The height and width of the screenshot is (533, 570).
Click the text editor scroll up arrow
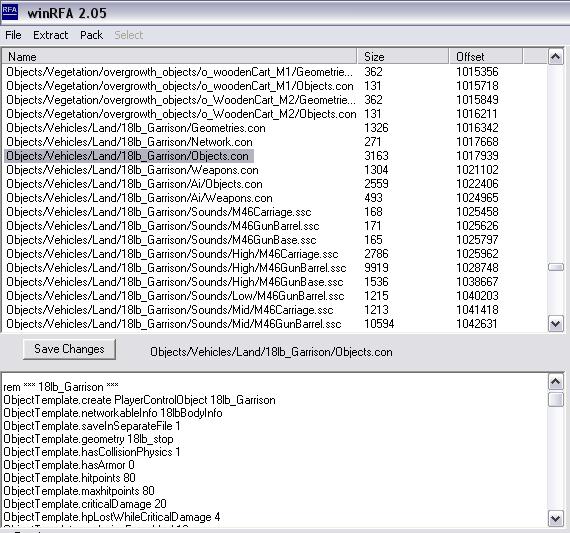point(555,382)
